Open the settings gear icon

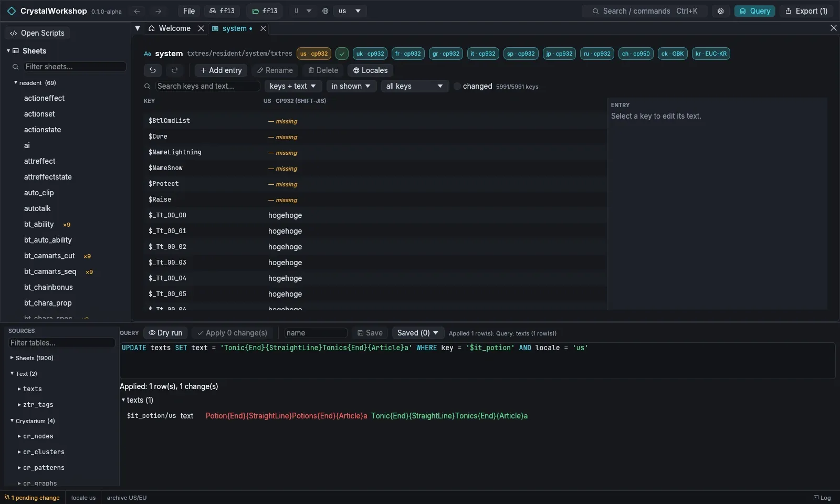720,11
